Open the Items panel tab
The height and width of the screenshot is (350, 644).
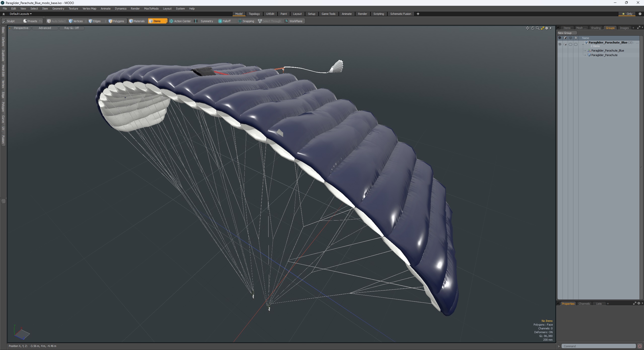pos(567,28)
